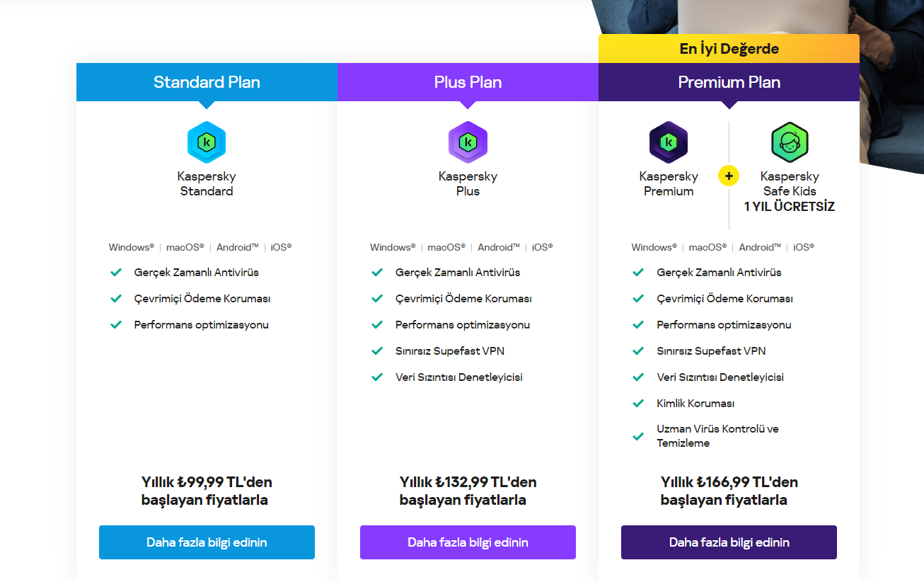Click the Kaspersky Safe Kids icon
Image resolution: width=924 pixels, height=582 pixels.
790,142
